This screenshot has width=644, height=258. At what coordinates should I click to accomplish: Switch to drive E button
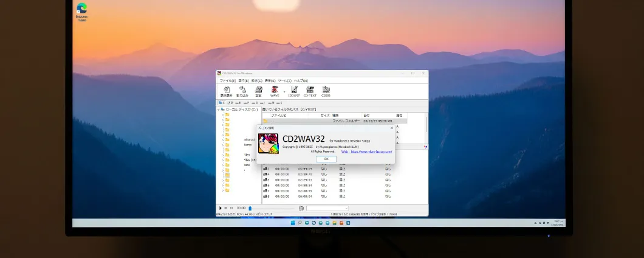(238, 103)
